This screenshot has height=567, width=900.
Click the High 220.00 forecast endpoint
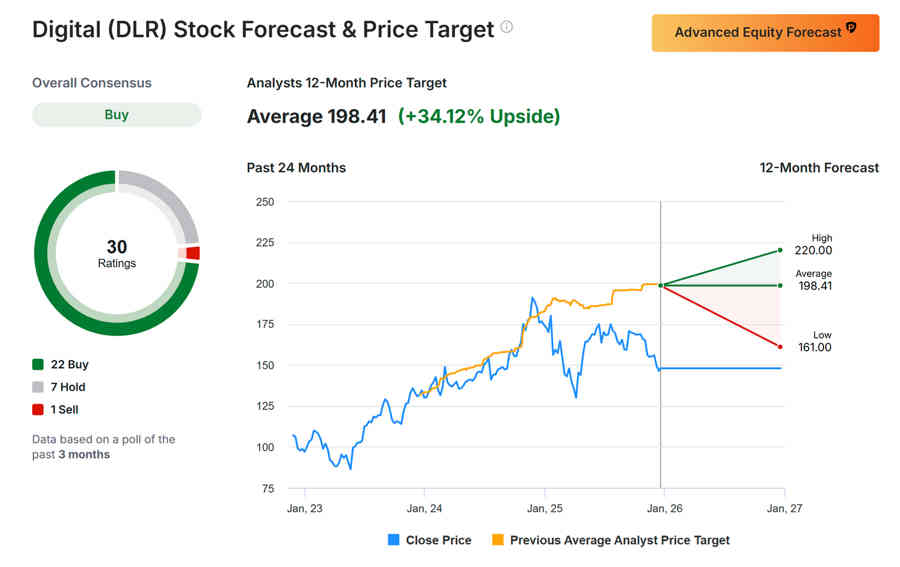click(780, 250)
